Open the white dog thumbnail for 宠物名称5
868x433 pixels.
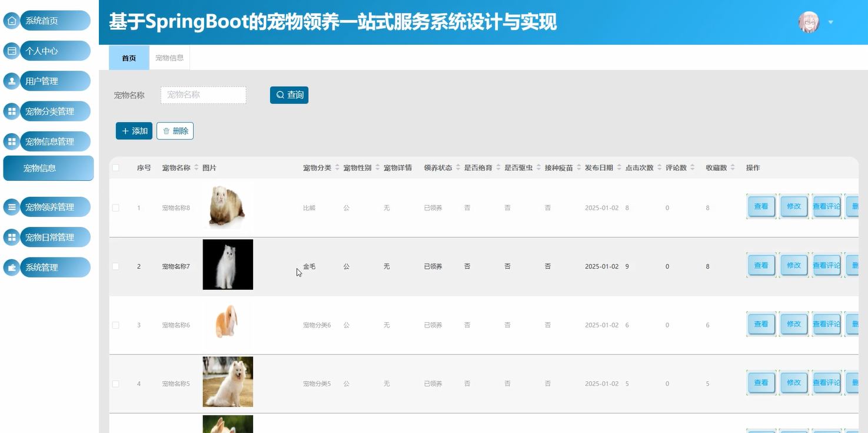pyautogui.click(x=228, y=382)
